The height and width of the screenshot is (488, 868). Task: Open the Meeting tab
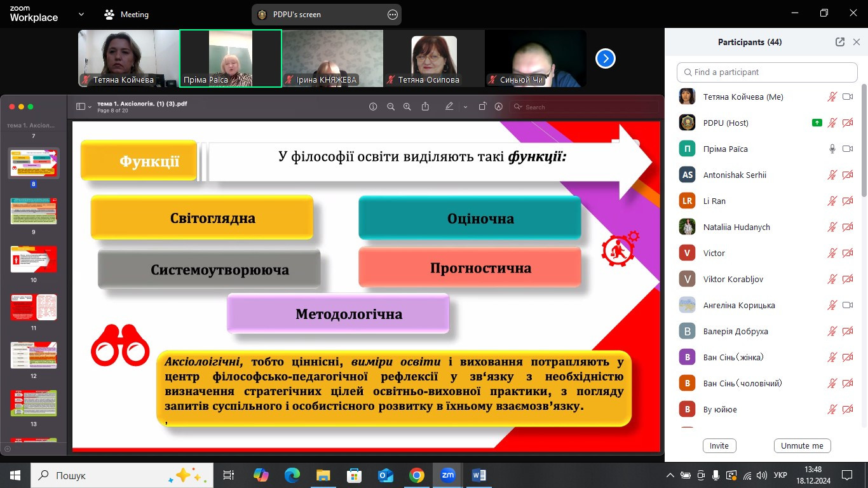pos(126,14)
